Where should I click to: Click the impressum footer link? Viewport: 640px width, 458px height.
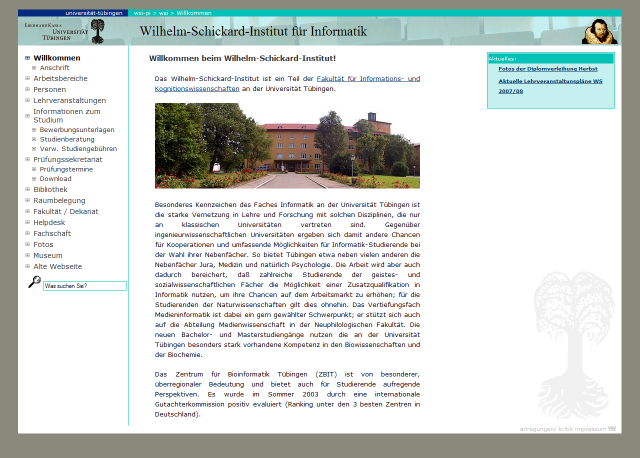tap(590, 429)
